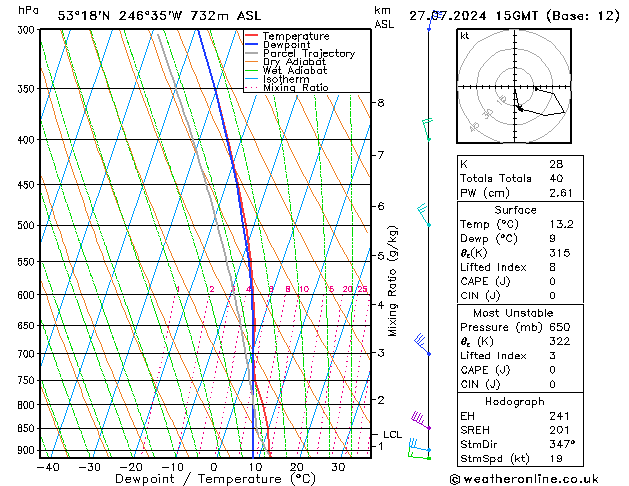
Task: Click the 850 hPa pressure label
Action: [28, 429]
